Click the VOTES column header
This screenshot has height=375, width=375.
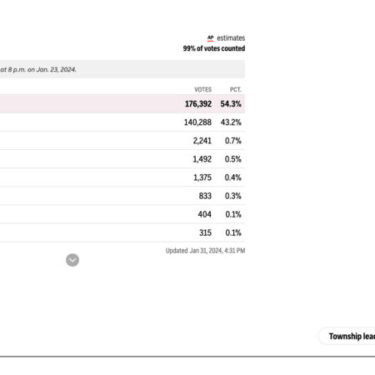[203, 89]
